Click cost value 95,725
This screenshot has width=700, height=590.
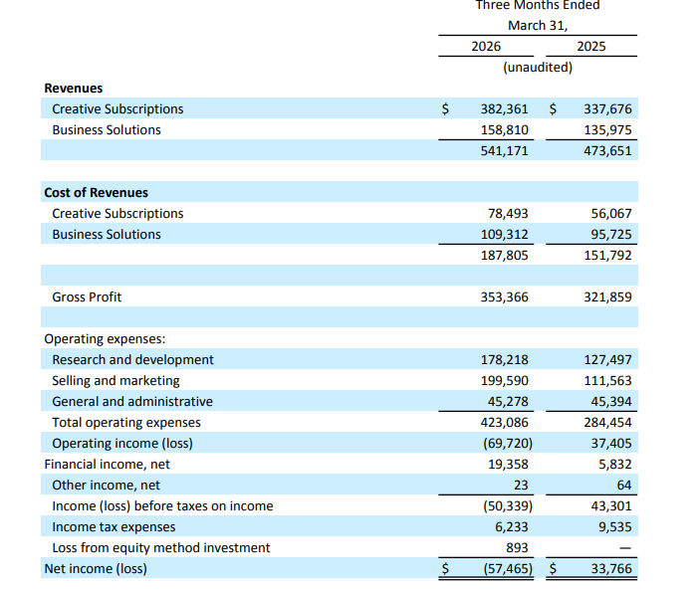(611, 235)
